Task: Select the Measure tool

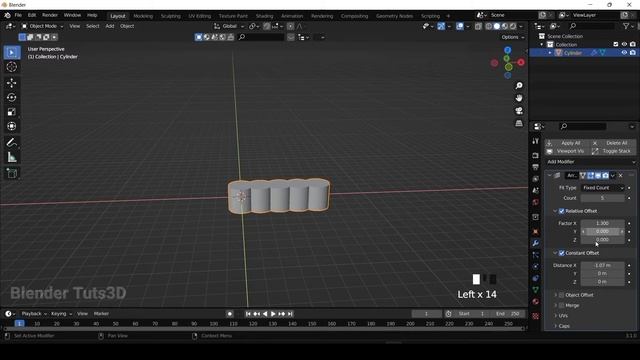Action: tap(11, 157)
